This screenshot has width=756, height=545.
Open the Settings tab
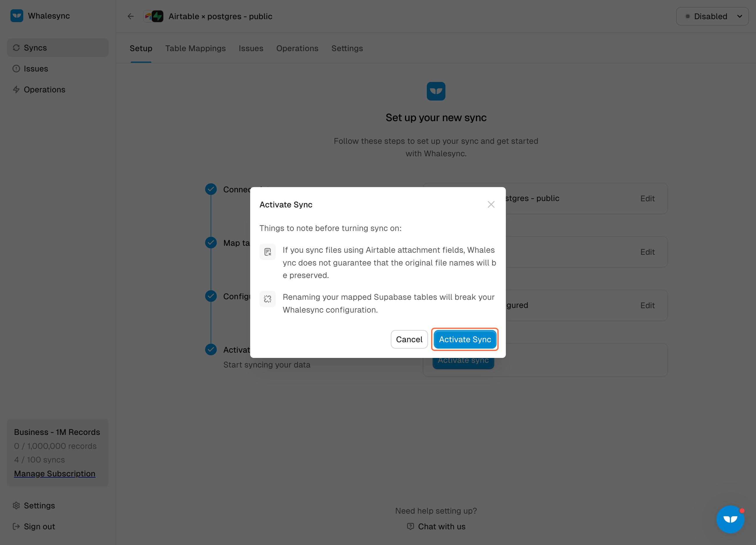pyautogui.click(x=347, y=48)
